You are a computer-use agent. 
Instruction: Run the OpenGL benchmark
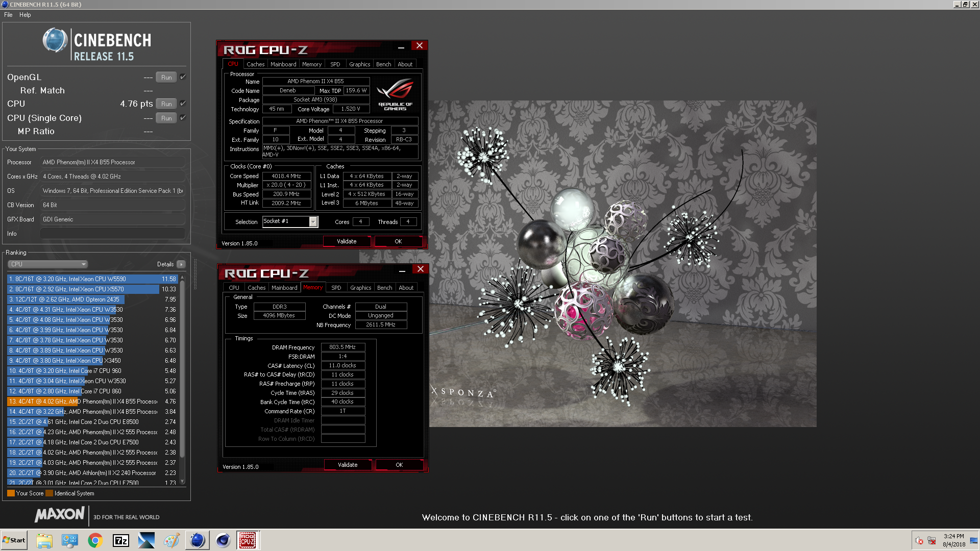166,78
